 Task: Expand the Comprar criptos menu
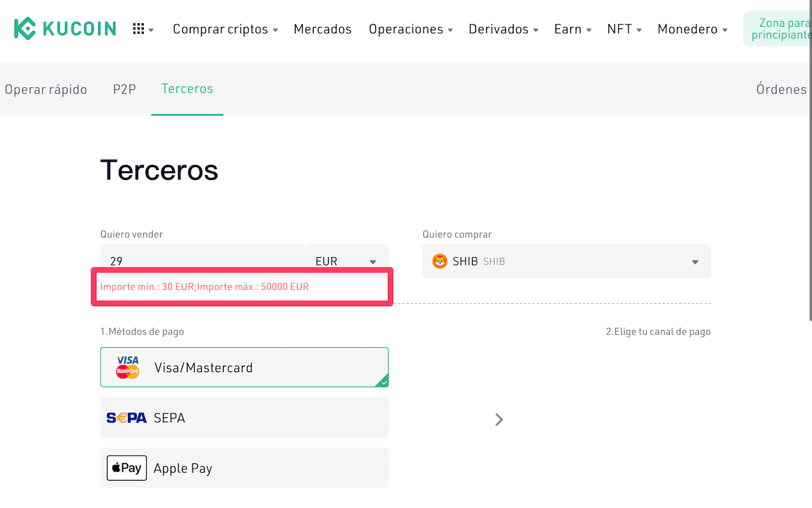[225, 29]
